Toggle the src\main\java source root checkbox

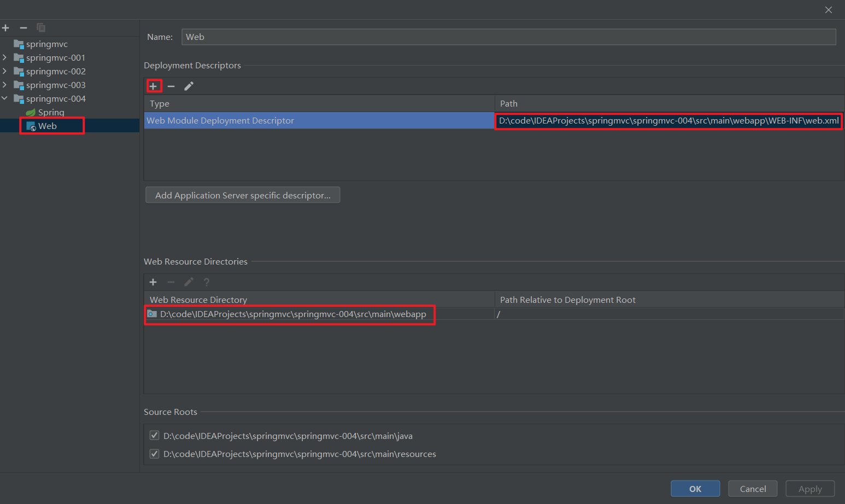coord(155,436)
